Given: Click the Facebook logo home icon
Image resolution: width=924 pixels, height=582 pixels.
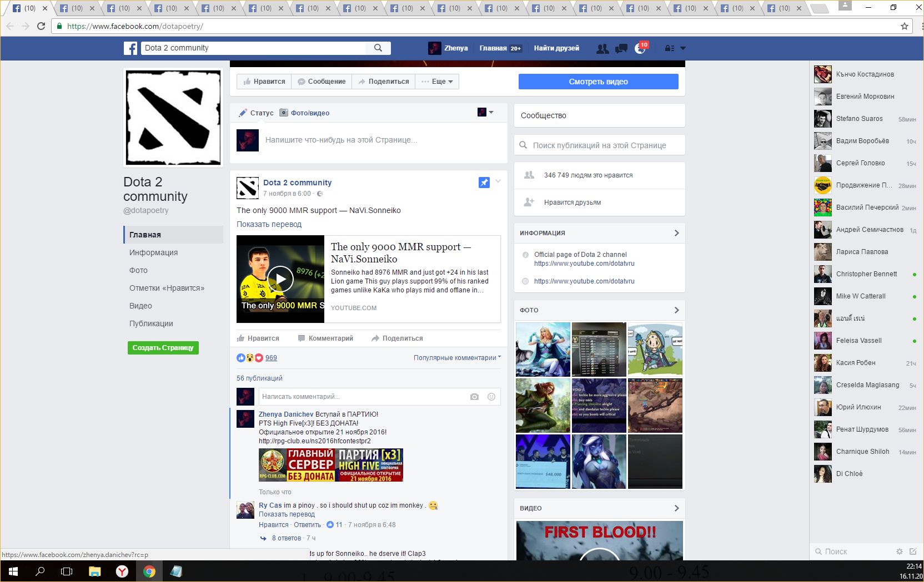Looking at the screenshot, I should tap(130, 48).
